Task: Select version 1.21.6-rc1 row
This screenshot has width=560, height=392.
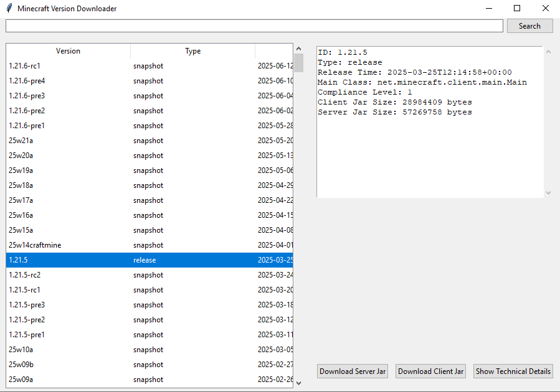Action: pos(149,66)
